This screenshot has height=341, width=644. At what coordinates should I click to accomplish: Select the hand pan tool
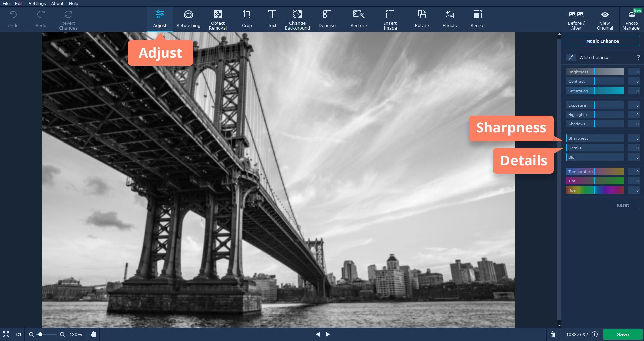(94, 334)
